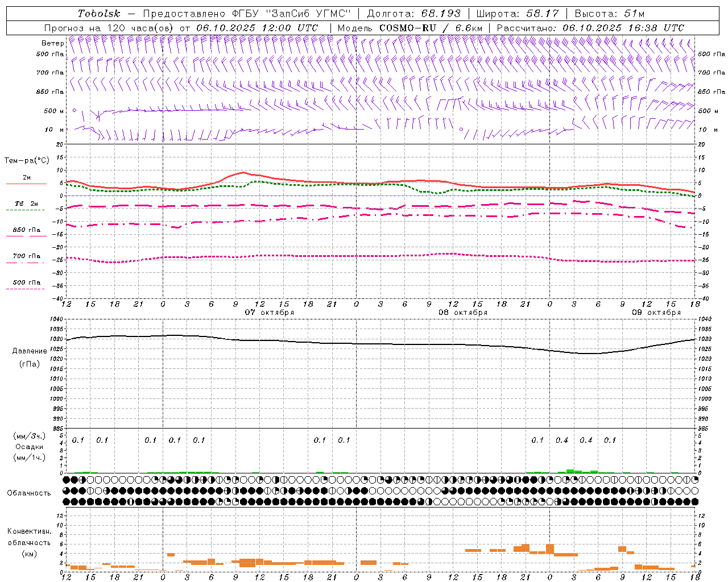
Task: Click the "10 м" wind level label at left
Action: pos(55,130)
